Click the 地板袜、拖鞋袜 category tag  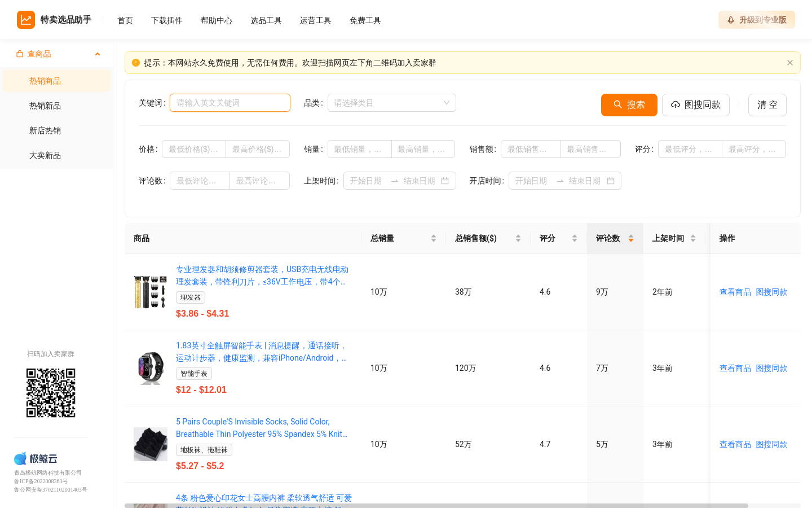click(x=204, y=450)
